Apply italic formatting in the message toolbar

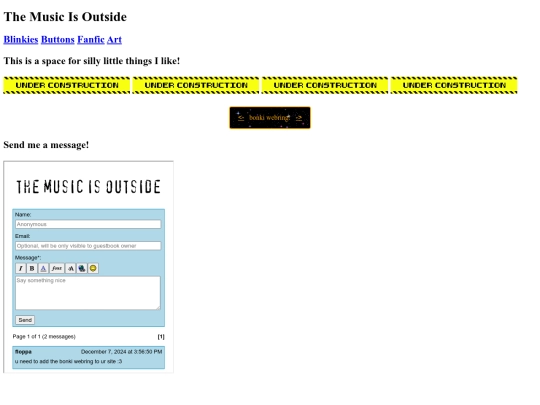pyautogui.click(x=21, y=268)
